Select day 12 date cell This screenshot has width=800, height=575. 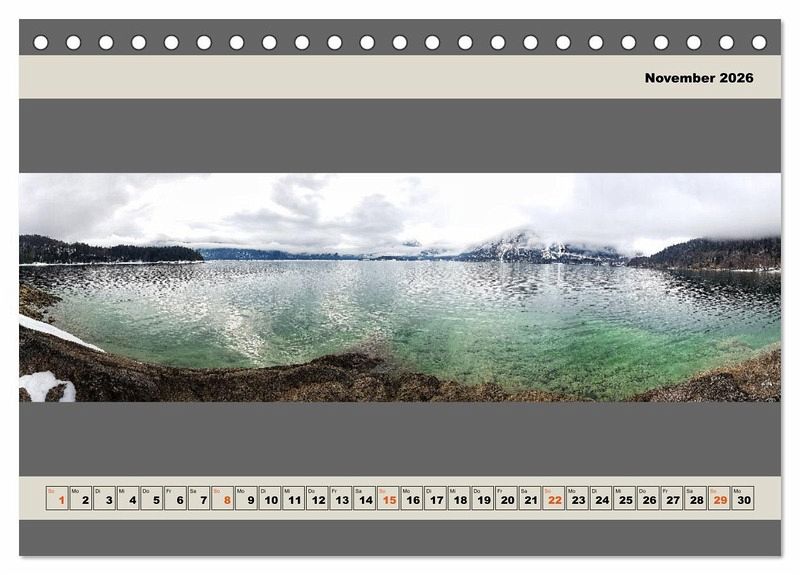pos(317,498)
